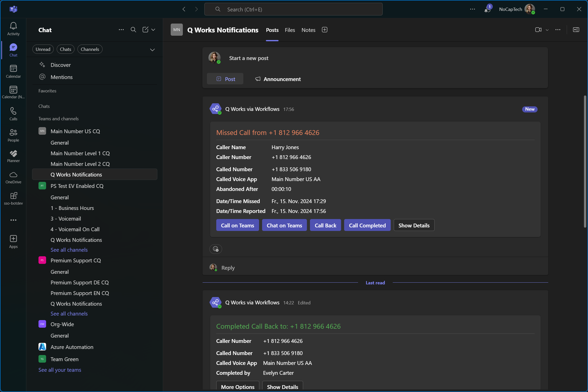Expand the Teams and channels section

pyautogui.click(x=58, y=119)
